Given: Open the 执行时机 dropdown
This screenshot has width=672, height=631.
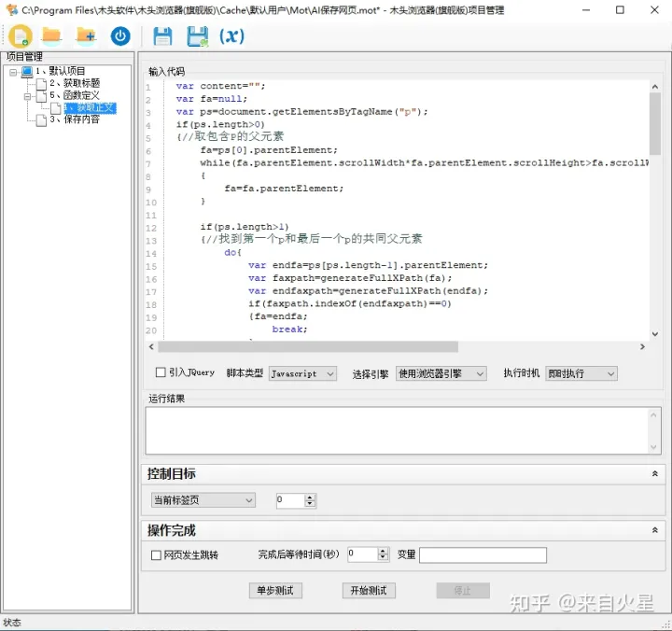Looking at the screenshot, I should [581, 373].
